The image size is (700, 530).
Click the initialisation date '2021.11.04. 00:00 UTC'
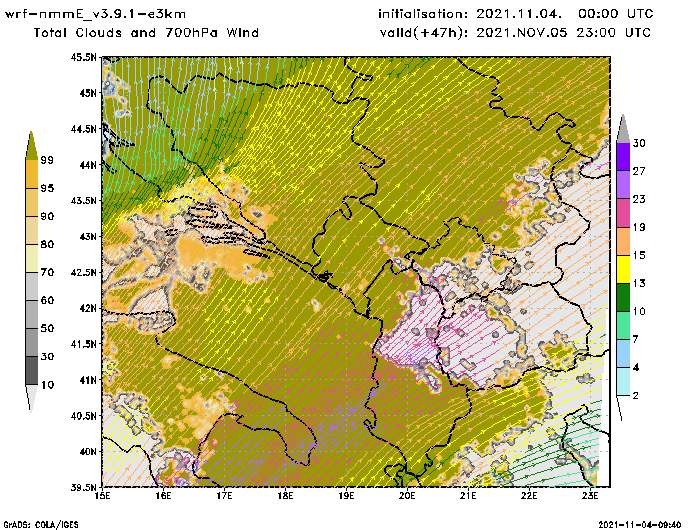565,14
